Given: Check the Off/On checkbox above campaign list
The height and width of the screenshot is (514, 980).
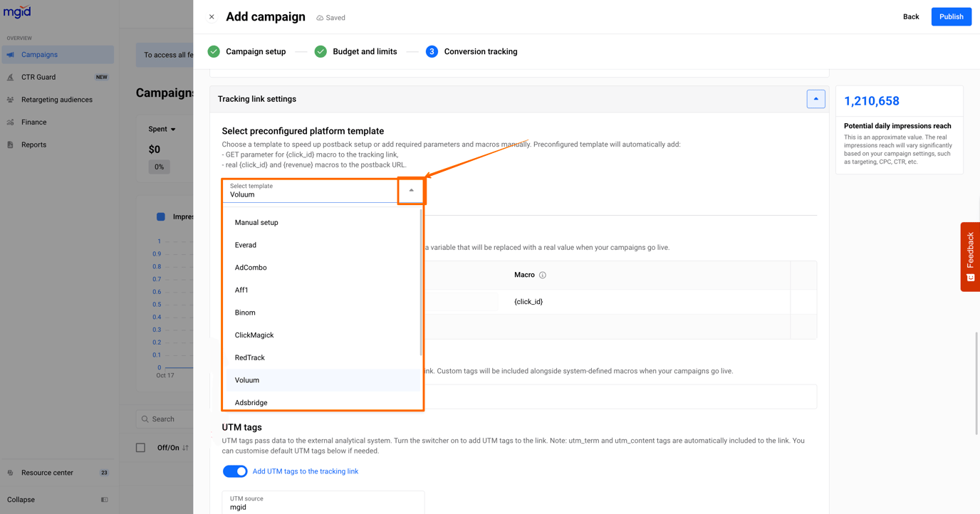Looking at the screenshot, I should tap(140, 448).
